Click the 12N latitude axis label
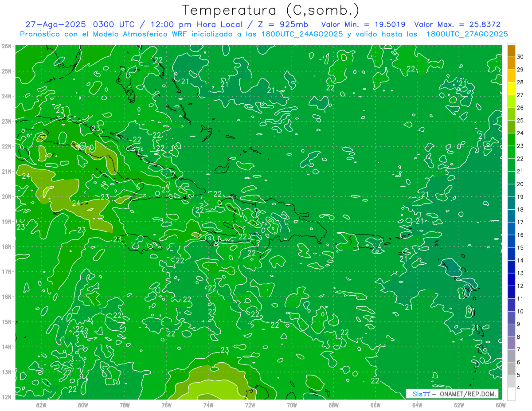 (7, 397)
